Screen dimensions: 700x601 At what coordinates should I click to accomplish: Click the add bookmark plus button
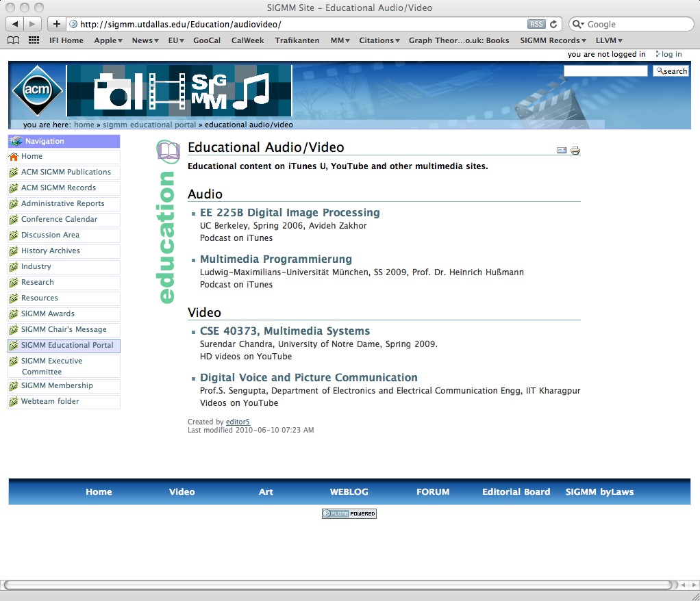tap(57, 24)
